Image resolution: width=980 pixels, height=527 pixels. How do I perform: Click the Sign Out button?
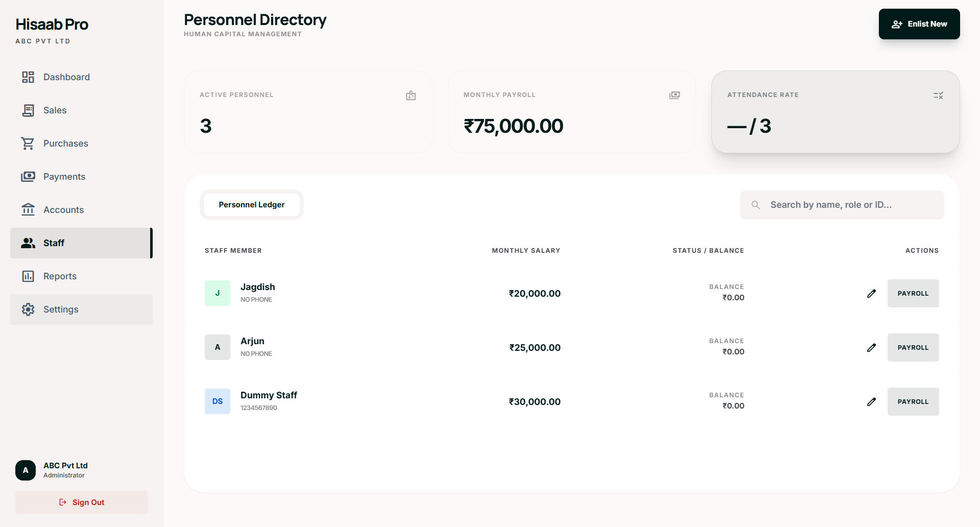81,502
